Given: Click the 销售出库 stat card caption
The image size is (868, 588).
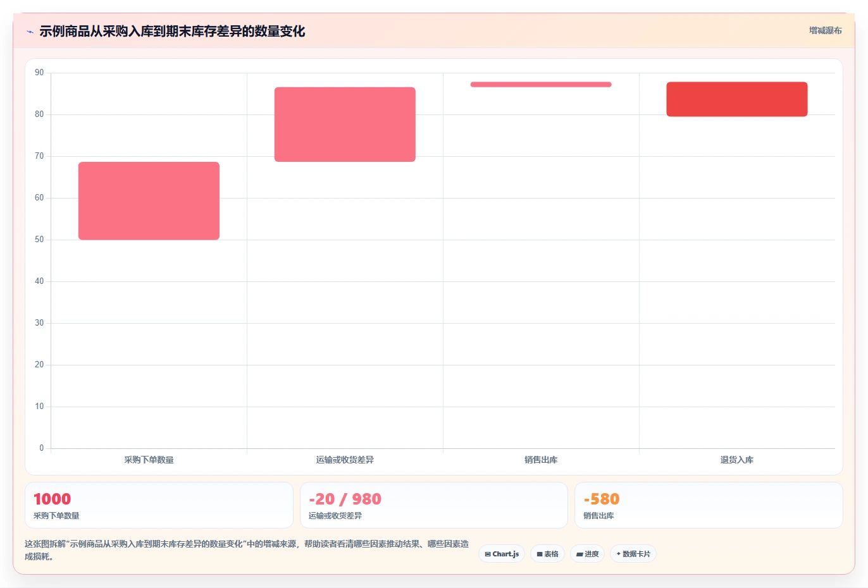Looking at the screenshot, I should (598, 516).
